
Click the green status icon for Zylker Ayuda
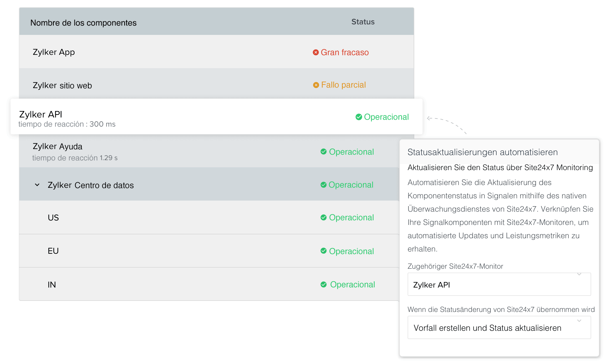click(x=323, y=152)
